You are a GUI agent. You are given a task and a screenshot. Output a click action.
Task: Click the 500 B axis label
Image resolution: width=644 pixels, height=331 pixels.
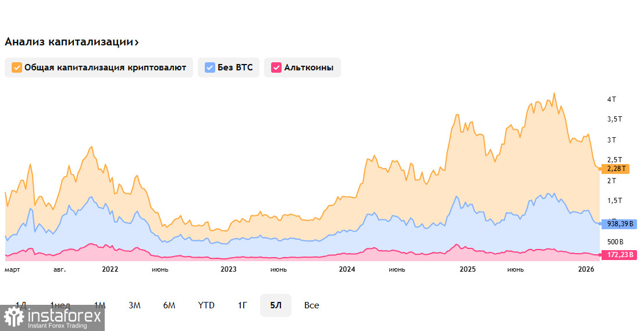click(x=615, y=241)
